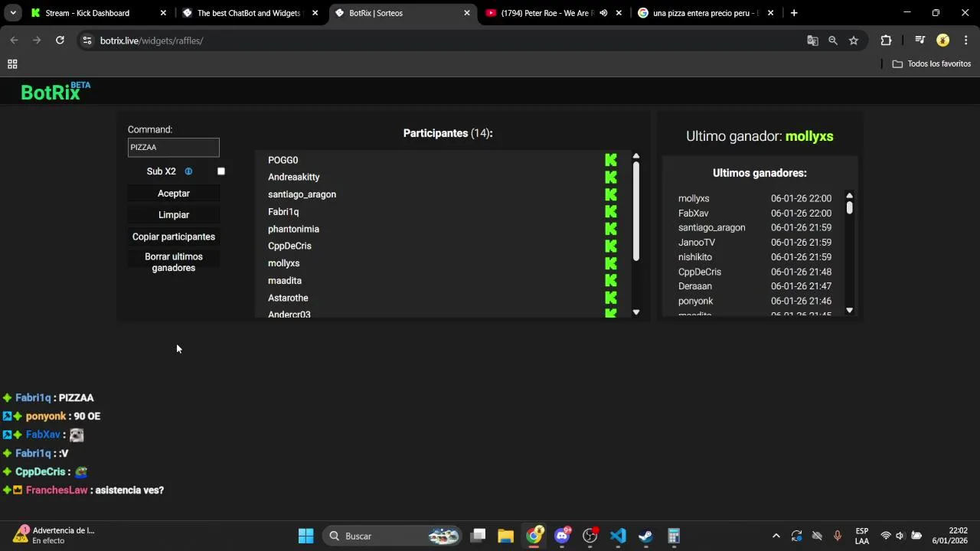This screenshot has height=551, width=980.
Task: Open the ESP LAA language indicator
Action: tap(862, 536)
